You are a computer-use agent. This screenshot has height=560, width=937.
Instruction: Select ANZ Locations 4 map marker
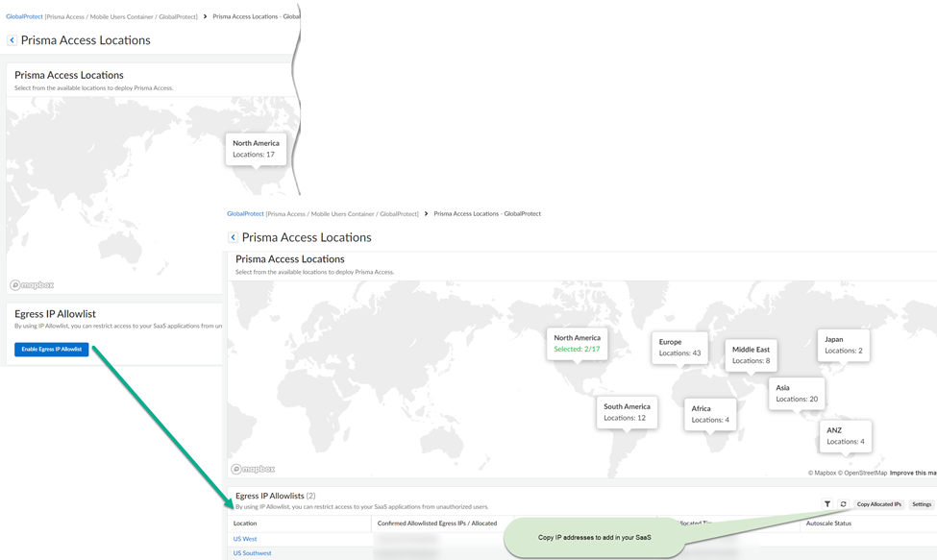tap(846, 436)
